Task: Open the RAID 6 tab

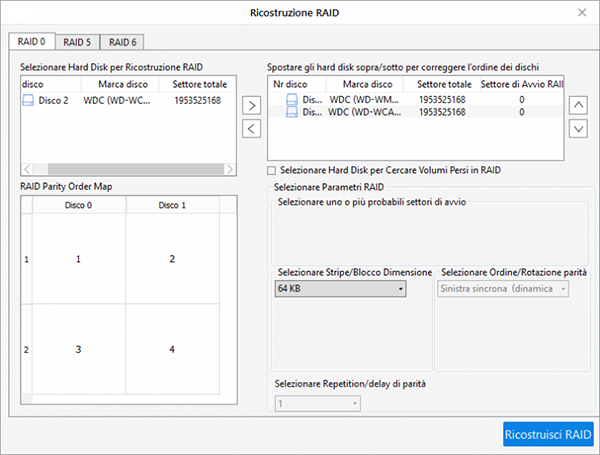Action: (122, 42)
